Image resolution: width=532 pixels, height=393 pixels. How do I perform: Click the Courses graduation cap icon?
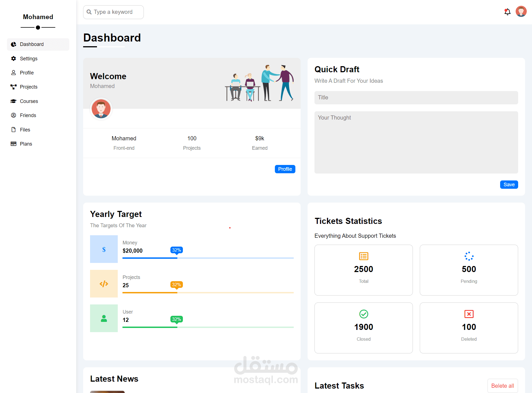pos(13,101)
